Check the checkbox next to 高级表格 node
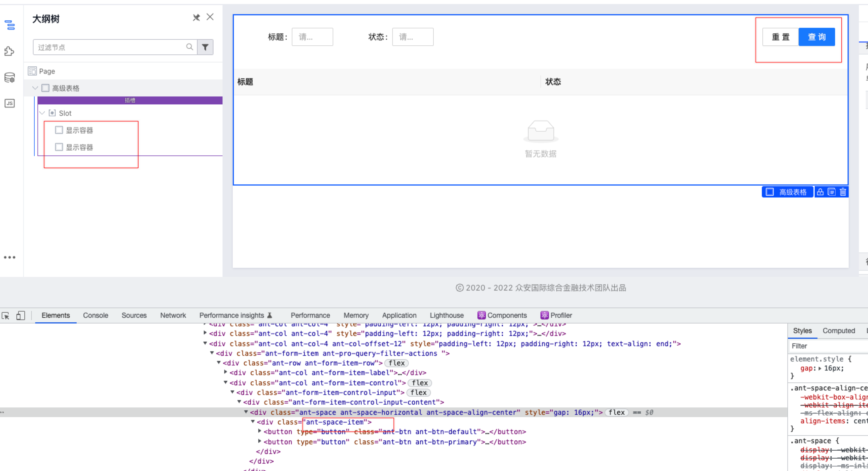The width and height of the screenshot is (868, 471). coord(45,88)
